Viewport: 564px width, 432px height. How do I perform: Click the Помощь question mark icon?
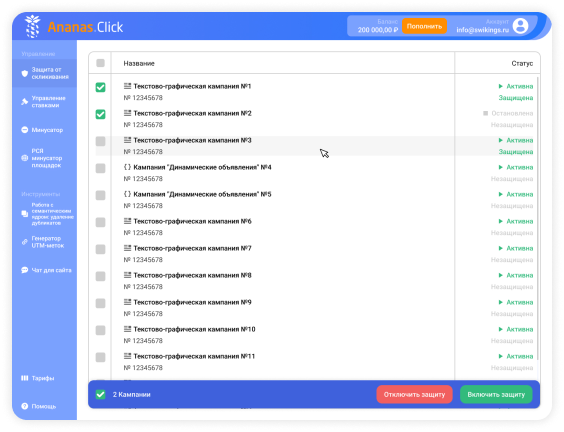(24, 406)
